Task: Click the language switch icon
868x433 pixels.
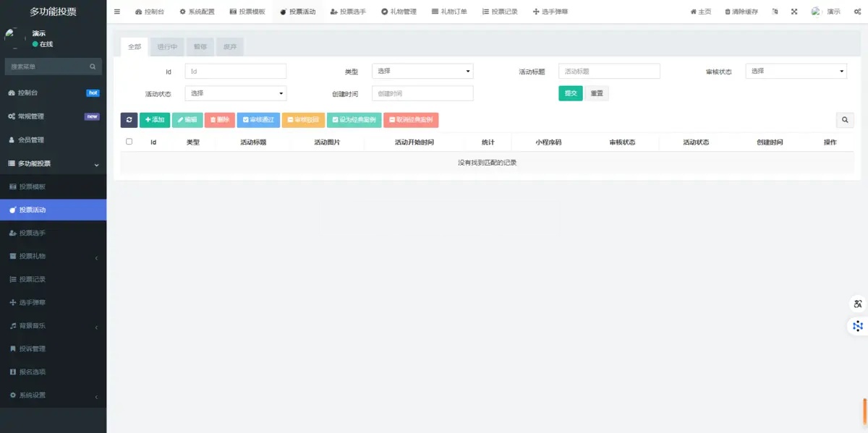Action: pos(775,12)
